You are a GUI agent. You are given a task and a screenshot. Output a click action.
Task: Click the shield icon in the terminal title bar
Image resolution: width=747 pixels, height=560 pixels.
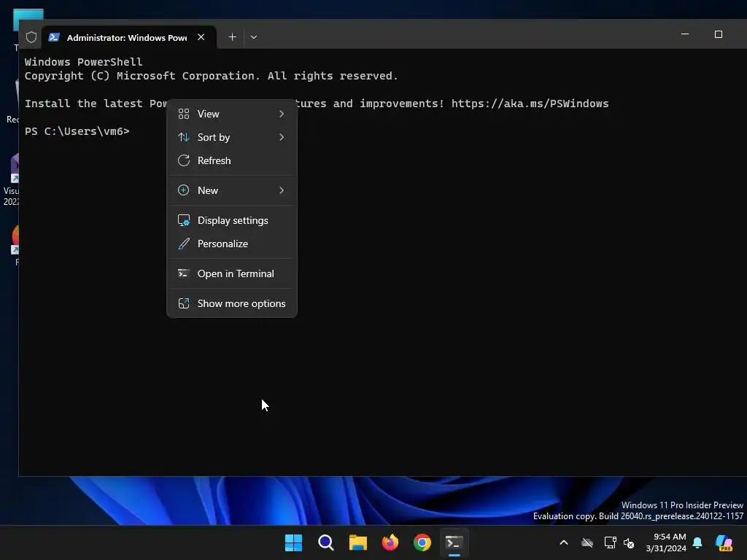point(31,37)
